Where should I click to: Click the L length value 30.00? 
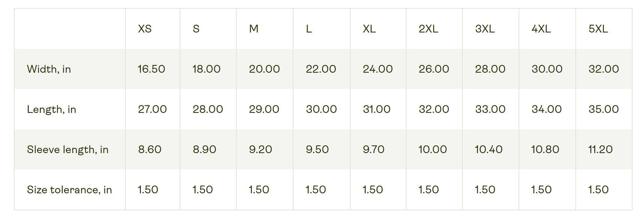(321, 109)
